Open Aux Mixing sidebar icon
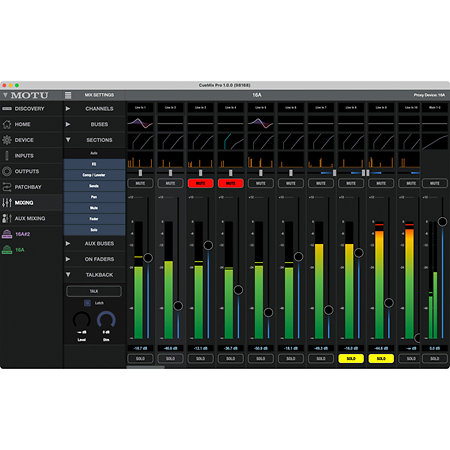 [x=7, y=218]
